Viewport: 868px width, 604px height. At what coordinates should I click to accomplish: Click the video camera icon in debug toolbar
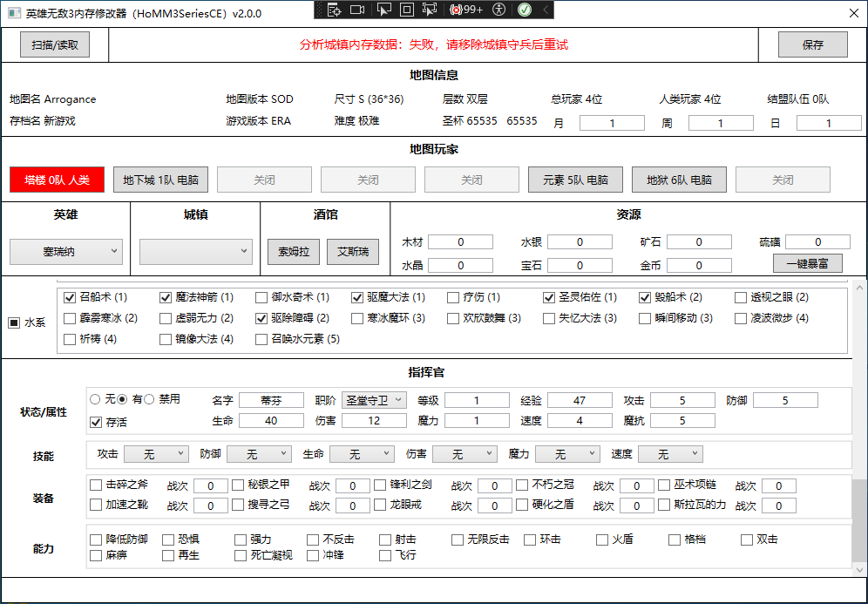357,10
